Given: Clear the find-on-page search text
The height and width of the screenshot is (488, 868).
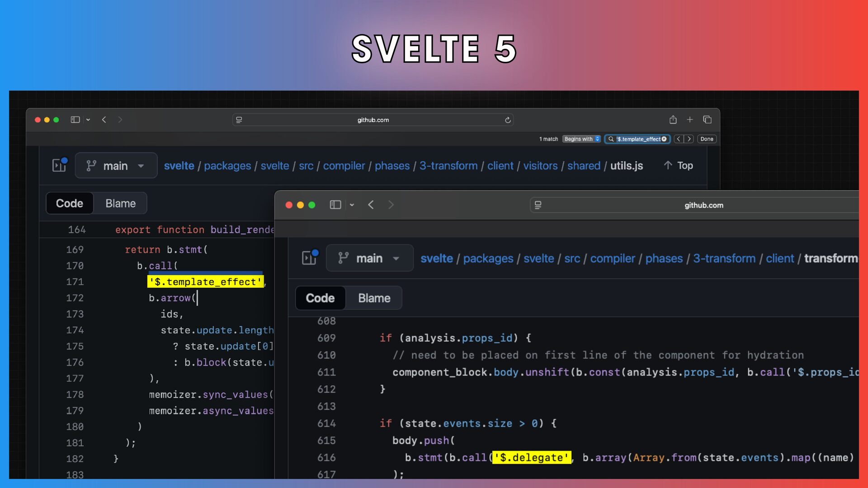Looking at the screenshot, I should (664, 139).
